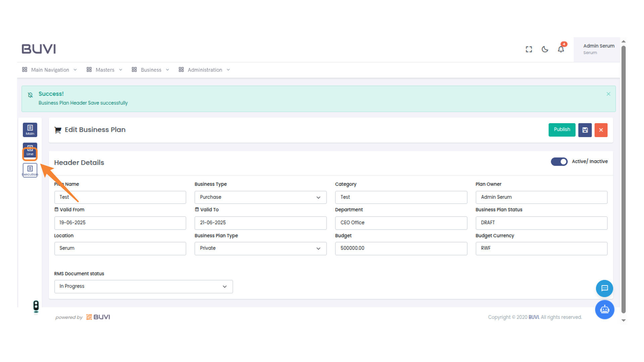Open the robot assistant icon
This screenshot has height=362, width=644.
click(604, 309)
